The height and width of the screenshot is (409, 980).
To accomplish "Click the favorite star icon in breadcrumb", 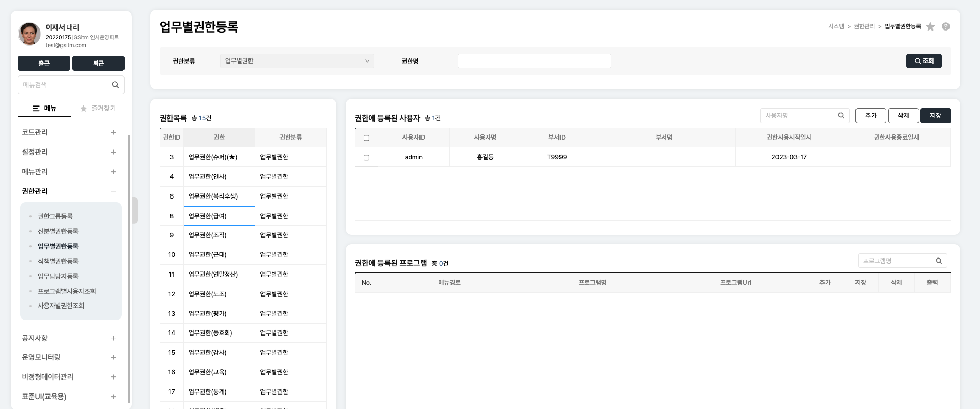I will (x=930, y=27).
